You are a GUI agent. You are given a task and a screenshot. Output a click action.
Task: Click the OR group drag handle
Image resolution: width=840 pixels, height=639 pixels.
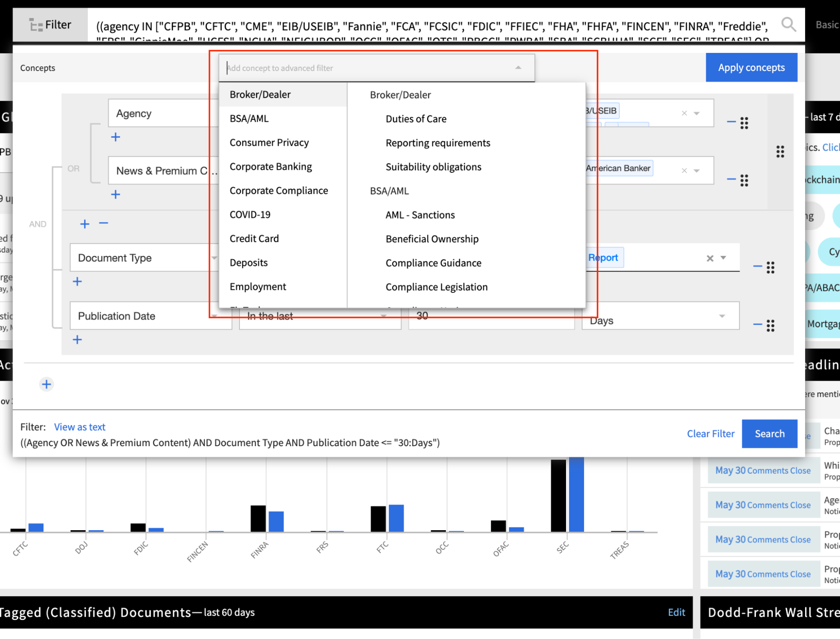click(780, 152)
